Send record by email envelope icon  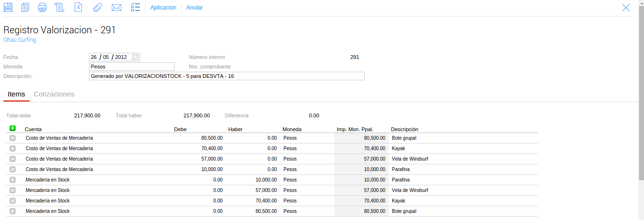tap(117, 7)
